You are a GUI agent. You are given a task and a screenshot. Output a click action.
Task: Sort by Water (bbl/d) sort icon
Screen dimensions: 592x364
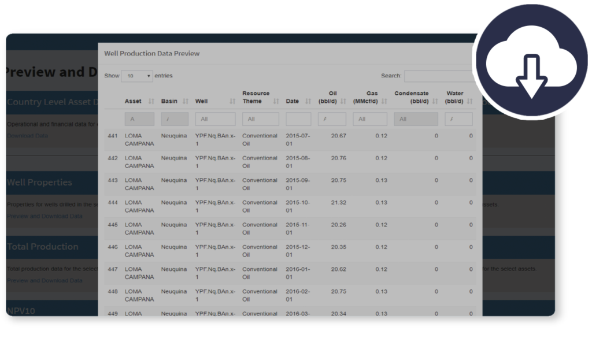pos(469,102)
